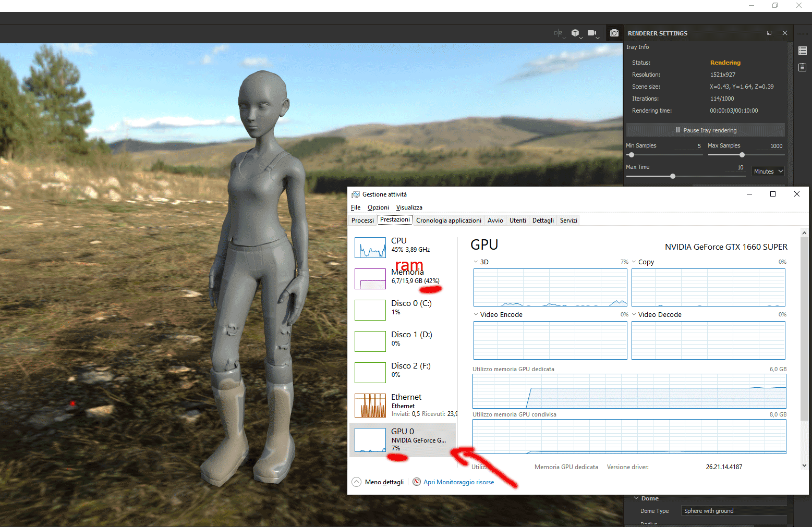The image size is (812, 527).
Task: Open the list panel icon in right dock
Action: click(x=803, y=51)
